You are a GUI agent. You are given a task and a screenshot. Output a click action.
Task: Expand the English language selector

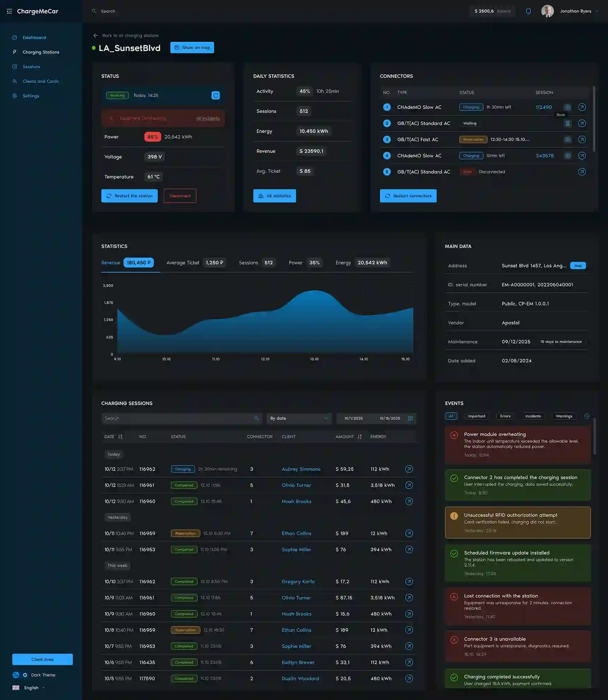[x=31, y=688]
